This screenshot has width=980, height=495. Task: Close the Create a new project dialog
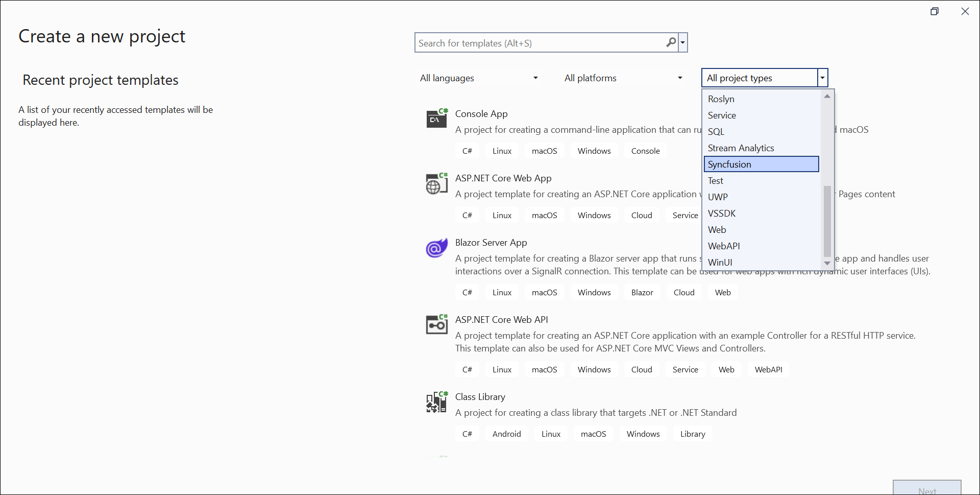click(965, 11)
